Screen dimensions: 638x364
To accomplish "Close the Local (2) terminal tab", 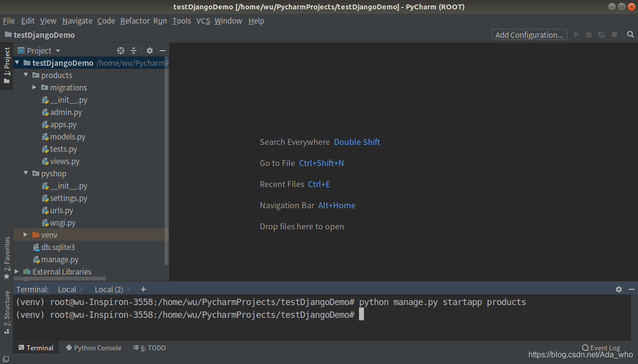I will pyautogui.click(x=129, y=289).
